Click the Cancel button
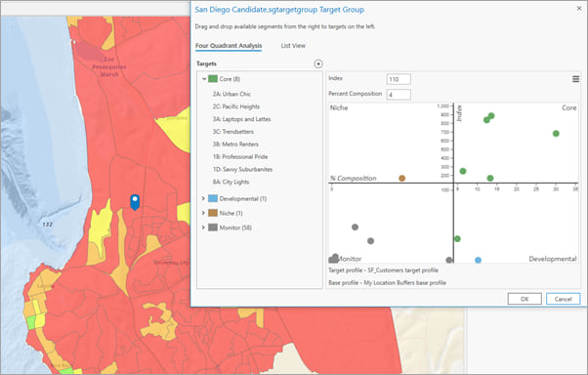The height and width of the screenshot is (375, 588). pyautogui.click(x=563, y=299)
